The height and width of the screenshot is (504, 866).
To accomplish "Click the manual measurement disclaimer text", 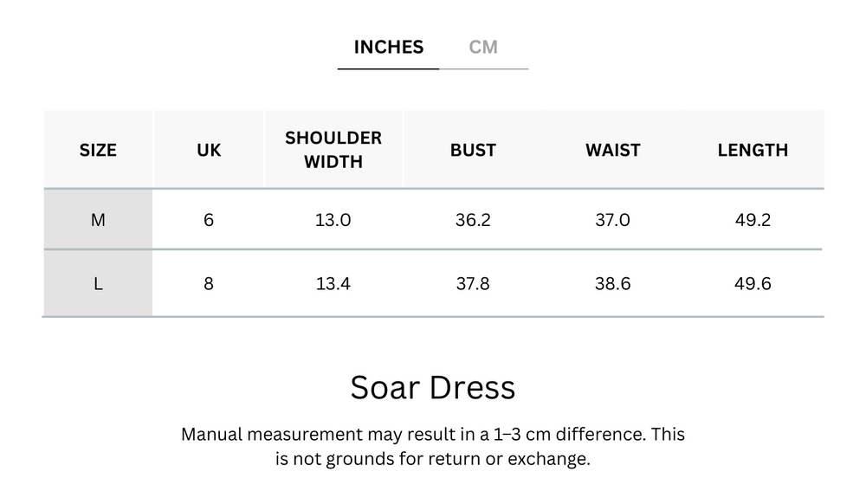I will (433, 446).
